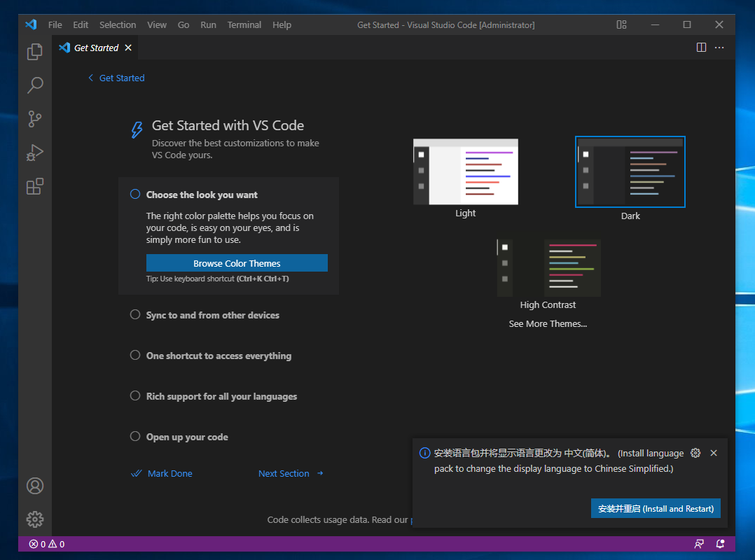Select 'Sync to and from other devices' circle

135,314
